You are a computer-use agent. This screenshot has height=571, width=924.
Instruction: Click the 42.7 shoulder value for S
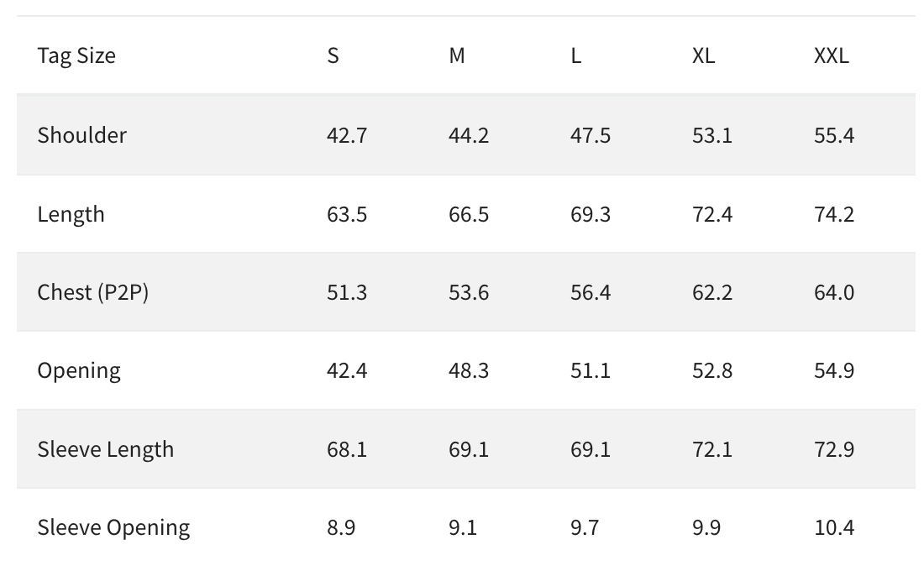click(347, 134)
